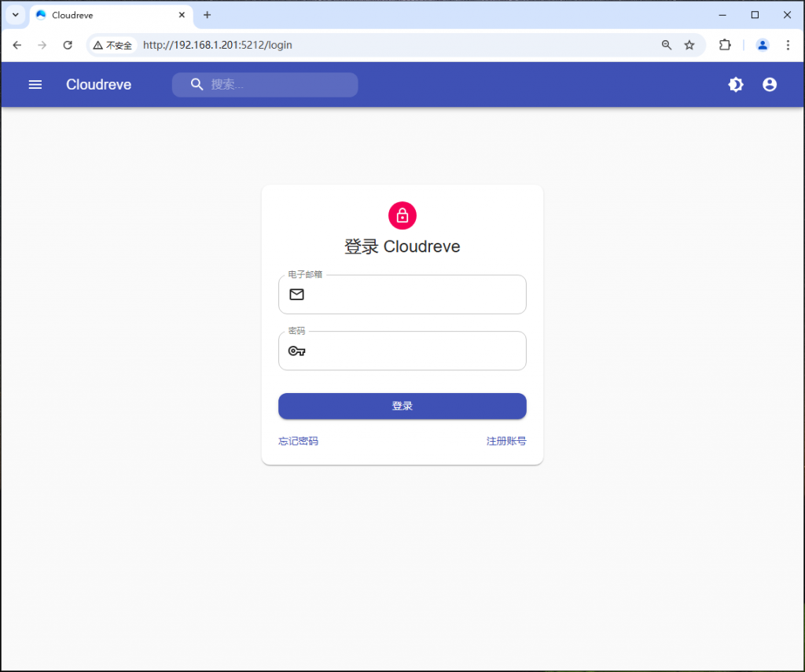805x672 pixels.
Task: Bookmark this page with the star icon
Action: coord(689,45)
